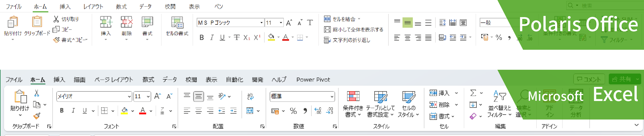
Task: Click Excel AutoSum sigma icon
Action: click(473, 93)
